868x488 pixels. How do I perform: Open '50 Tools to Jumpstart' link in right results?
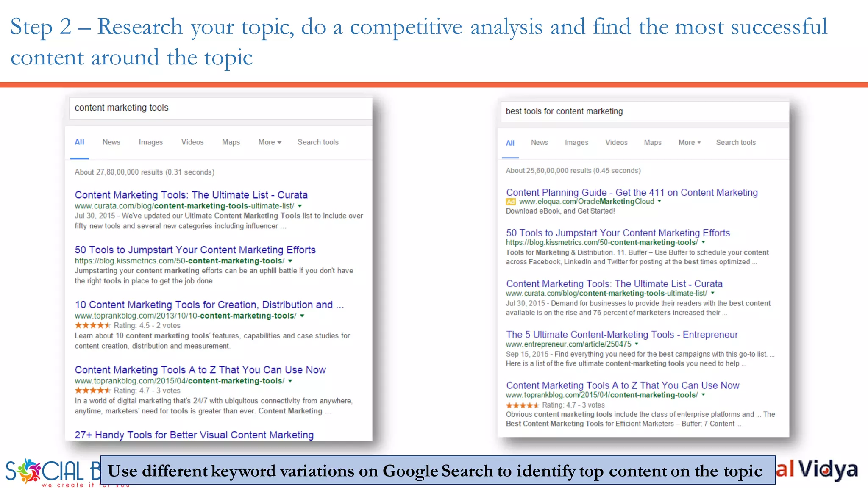coord(618,233)
